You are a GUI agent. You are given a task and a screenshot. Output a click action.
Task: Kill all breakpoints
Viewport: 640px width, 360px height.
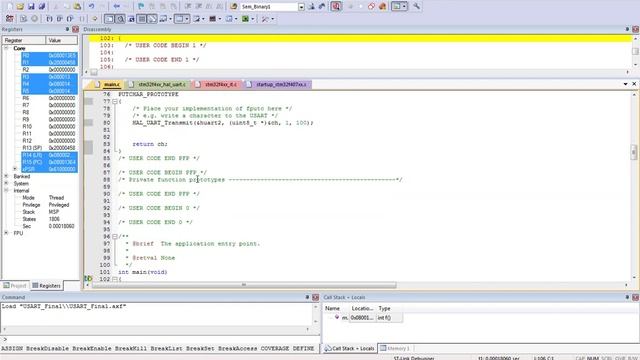tap(382, 7)
